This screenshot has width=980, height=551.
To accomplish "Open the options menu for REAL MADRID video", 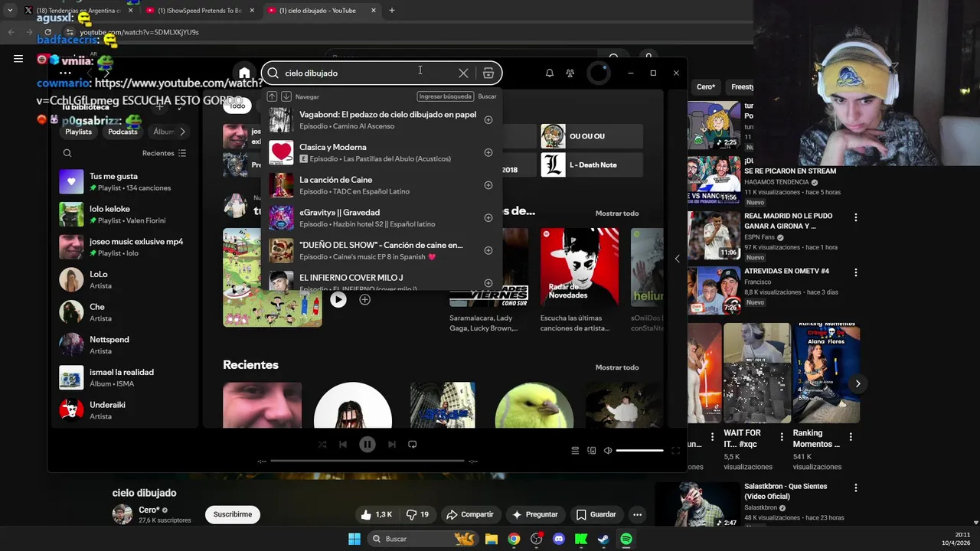I will tap(855, 217).
